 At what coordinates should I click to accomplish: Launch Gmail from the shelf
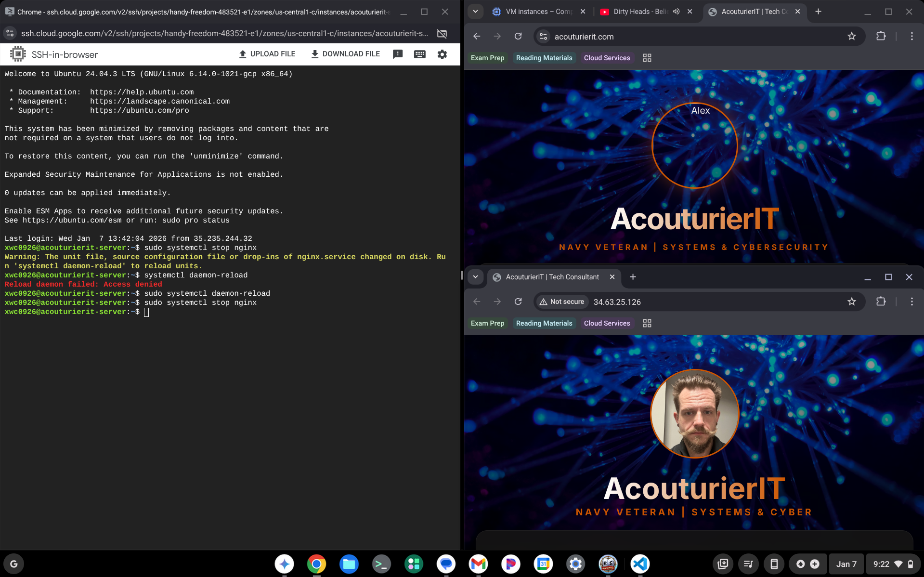pyautogui.click(x=478, y=564)
